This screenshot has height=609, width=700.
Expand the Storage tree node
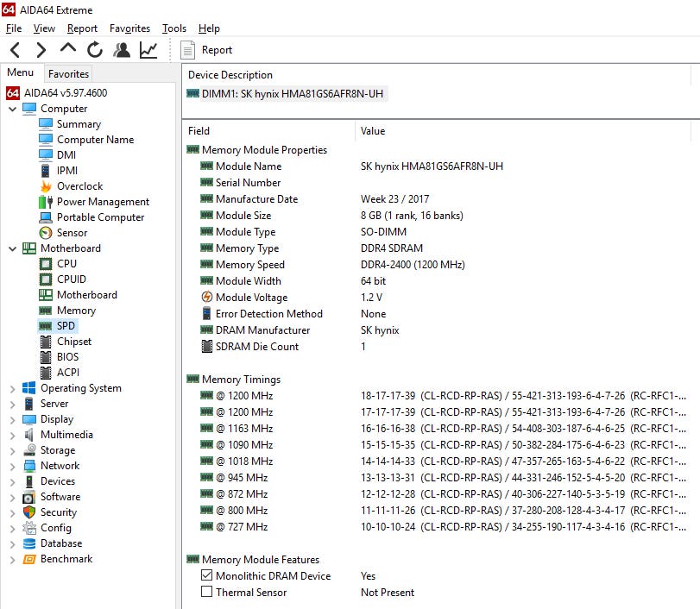(x=12, y=451)
